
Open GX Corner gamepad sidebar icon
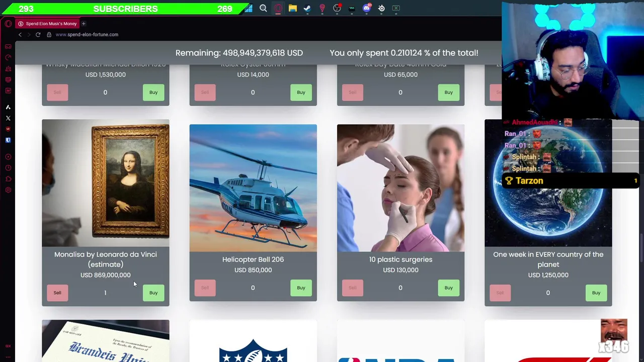(8, 47)
